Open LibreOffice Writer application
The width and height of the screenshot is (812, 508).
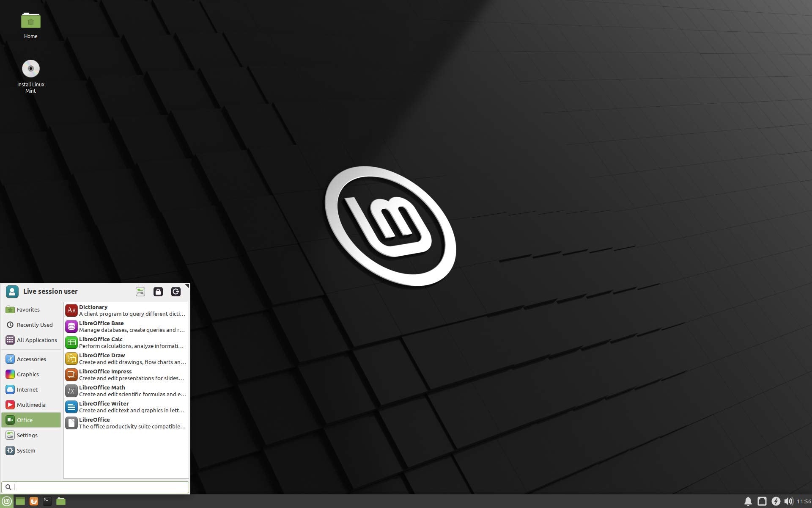pyautogui.click(x=126, y=406)
